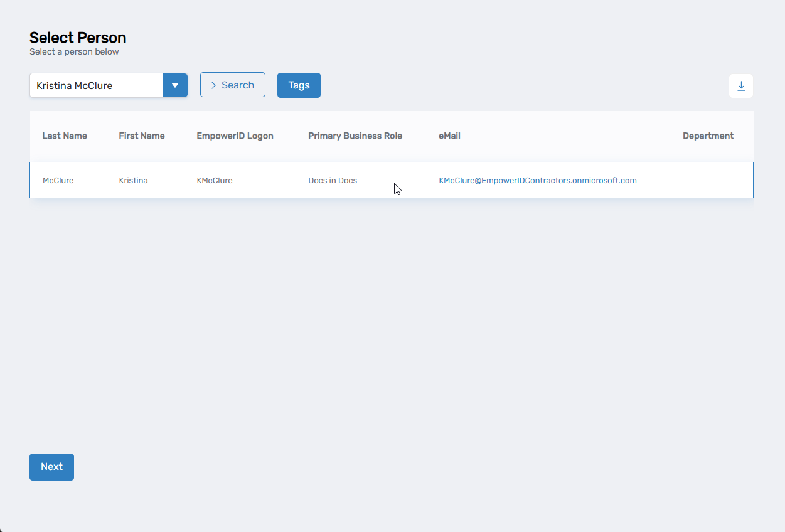Click the Department column header
This screenshot has width=785, height=532.
coord(708,136)
